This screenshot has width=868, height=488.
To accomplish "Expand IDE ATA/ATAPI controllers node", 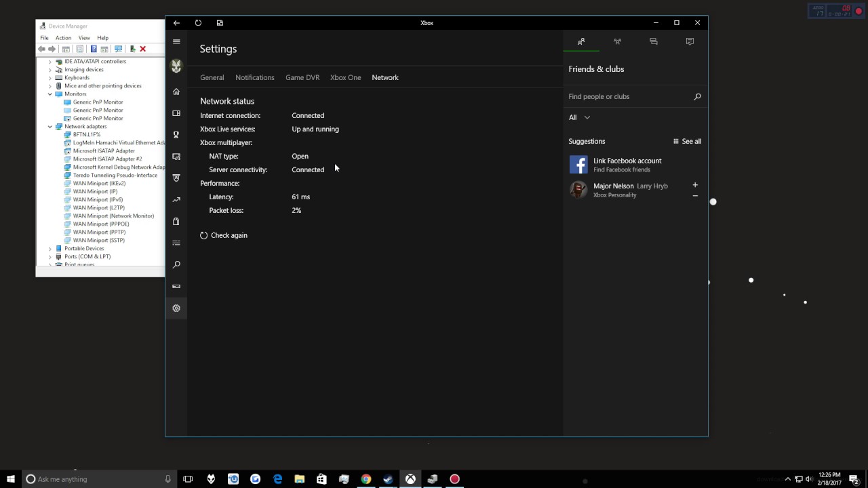I will [x=50, y=62].
